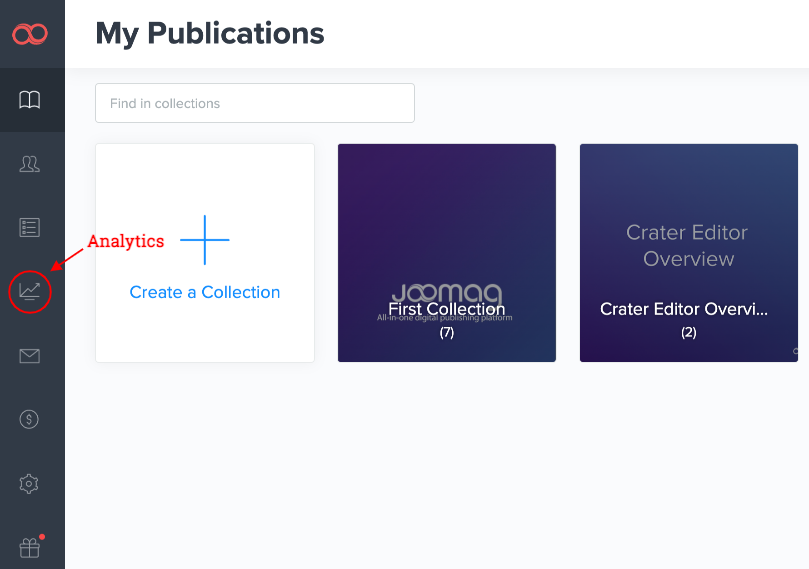The image size is (809, 569).
Task: Click the 'Create a Collection' link text
Action: 205,292
